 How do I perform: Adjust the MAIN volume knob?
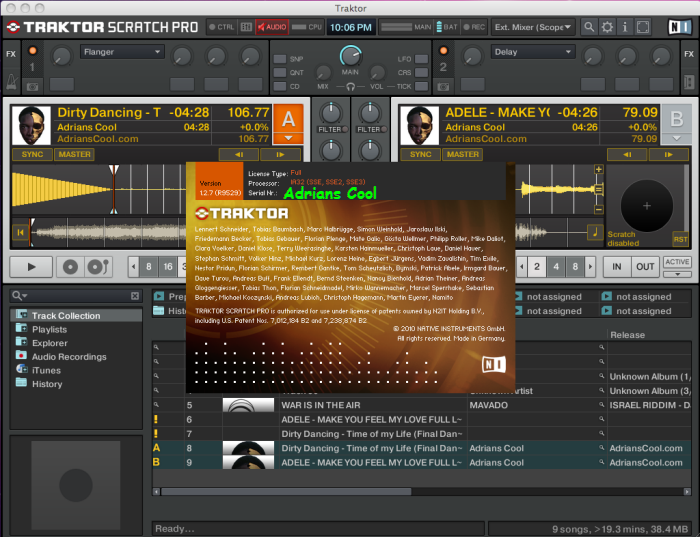(351, 56)
